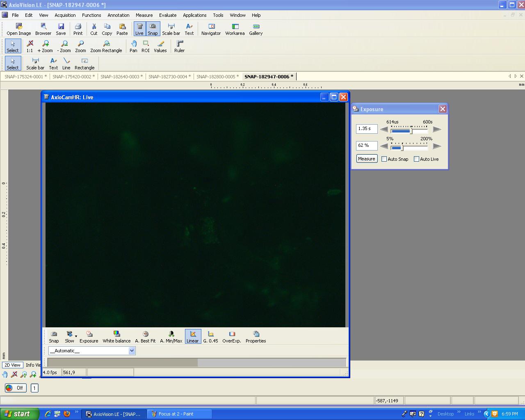Expand the Automatic dropdown list
525x420 pixels.
coord(132,351)
